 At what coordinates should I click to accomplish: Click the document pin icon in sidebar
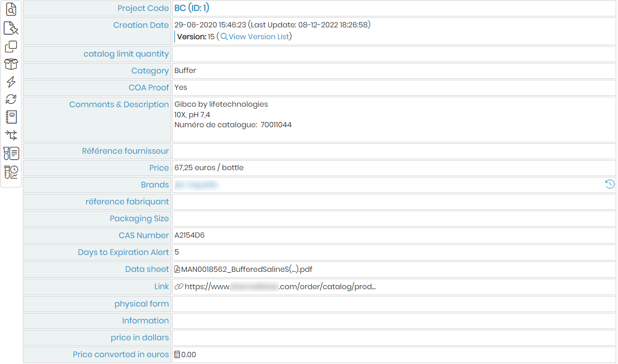(x=11, y=28)
